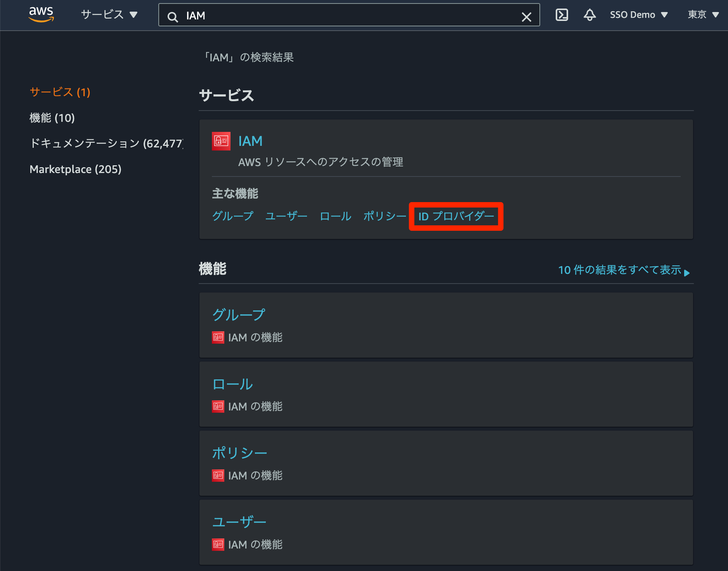
Task: Click IAM の機能 text under グループ
Action: (255, 337)
